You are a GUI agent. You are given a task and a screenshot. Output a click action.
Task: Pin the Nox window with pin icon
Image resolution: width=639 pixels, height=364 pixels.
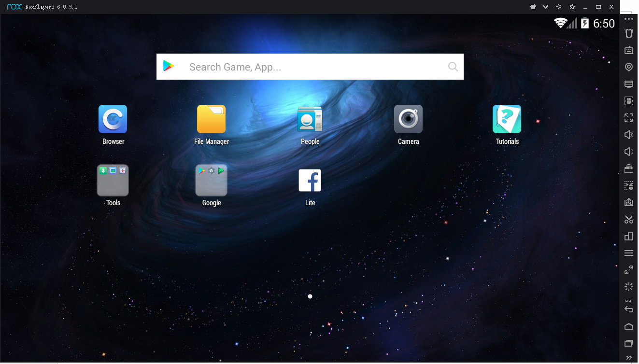[559, 7]
